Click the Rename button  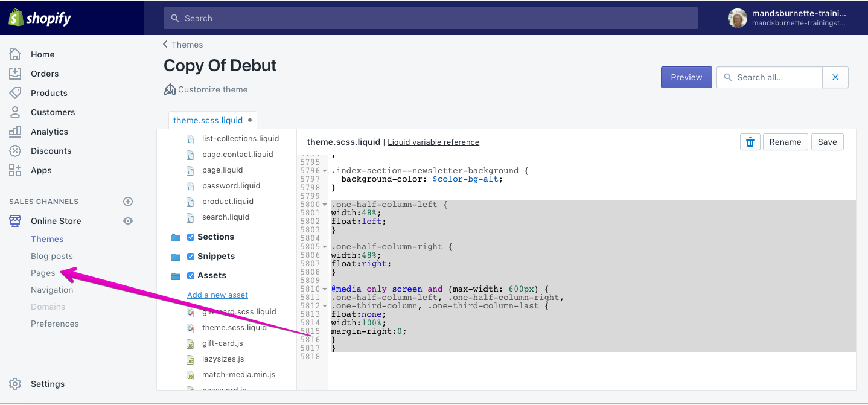pyautogui.click(x=785, y=142)
